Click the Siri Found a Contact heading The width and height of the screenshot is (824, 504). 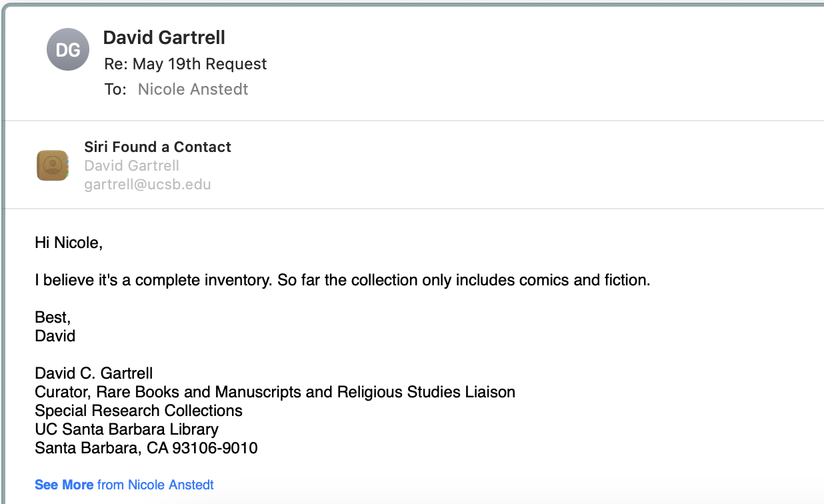point(157,147)
